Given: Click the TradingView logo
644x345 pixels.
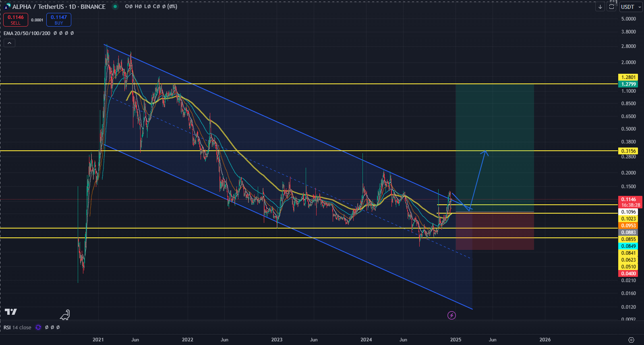Looking at the screenshot, I should [x=11, y=312].
